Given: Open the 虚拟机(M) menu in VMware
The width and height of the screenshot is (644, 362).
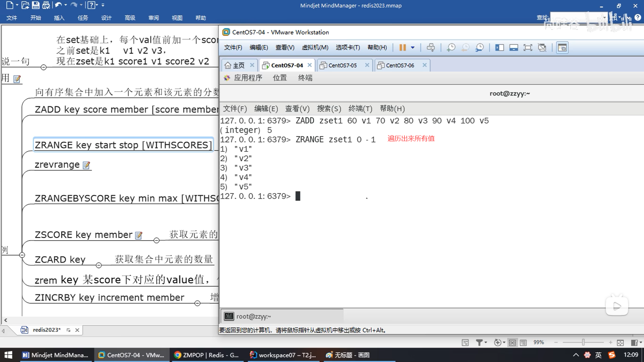Looking at the screenshot, I should tap(315, 48).
